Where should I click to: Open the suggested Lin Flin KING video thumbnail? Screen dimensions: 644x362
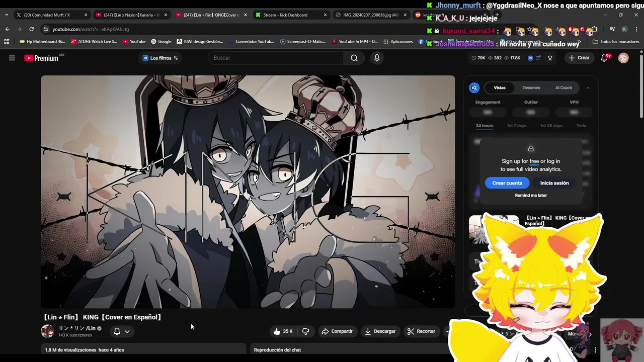pyautogui.click(x=494, y=229)
